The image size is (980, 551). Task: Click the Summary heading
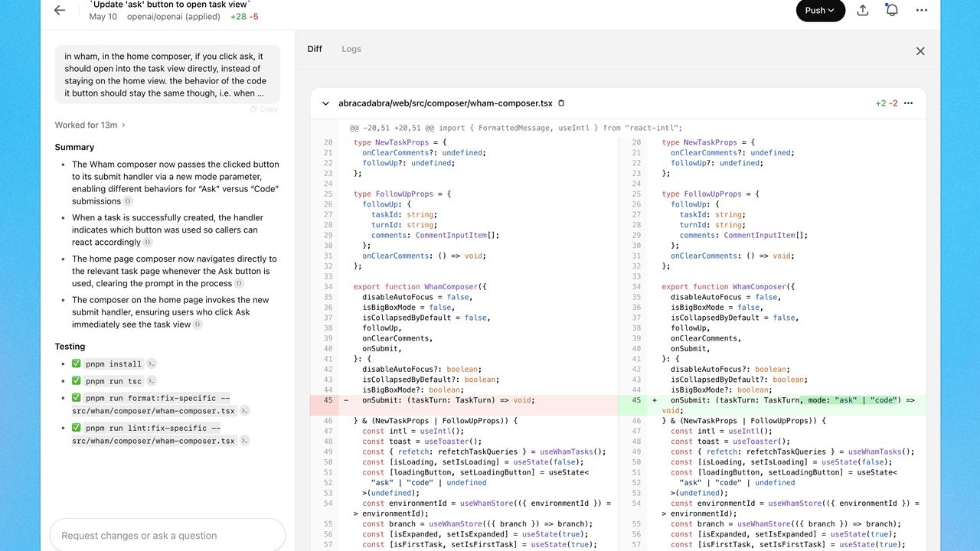click(74, 147)
